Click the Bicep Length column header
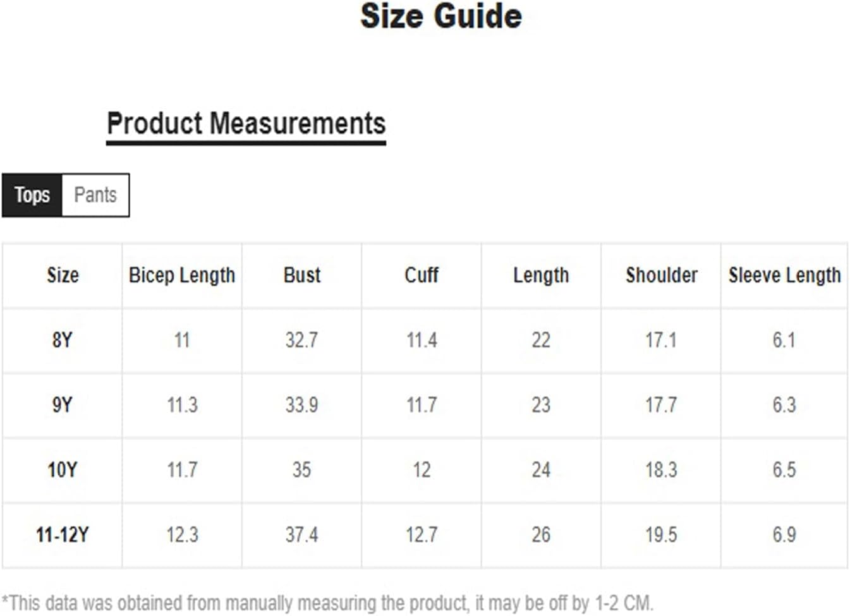The height and width of the screenshot is (616, 850). click(x=182, y=275)
